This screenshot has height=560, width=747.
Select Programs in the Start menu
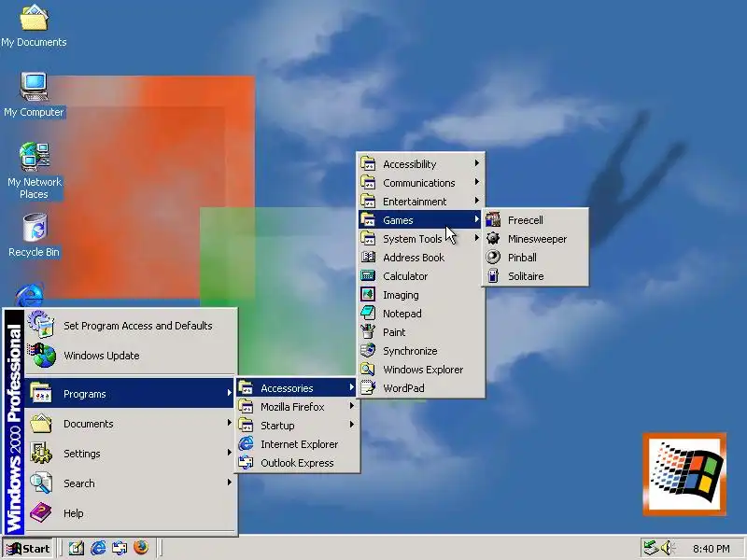(x=130, y=393)
